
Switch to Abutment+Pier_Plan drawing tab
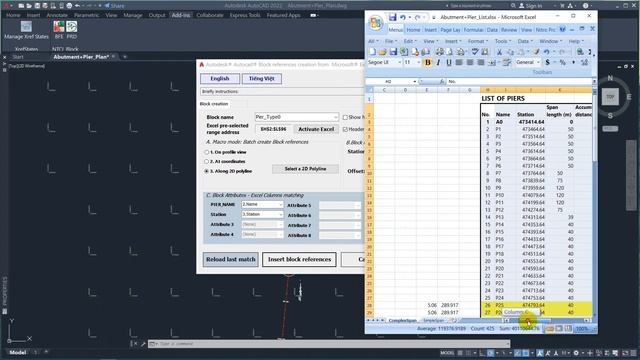pyautogui.click(x=81, y=57)
